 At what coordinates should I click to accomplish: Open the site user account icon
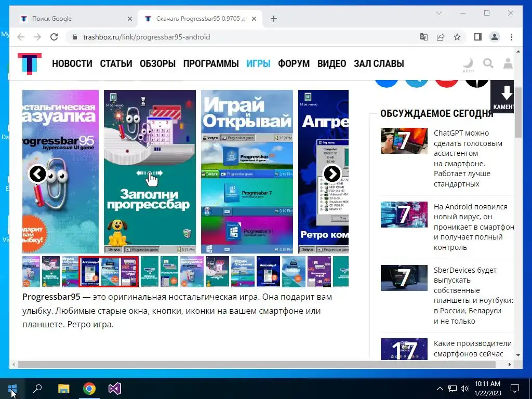tap(508, 63)
